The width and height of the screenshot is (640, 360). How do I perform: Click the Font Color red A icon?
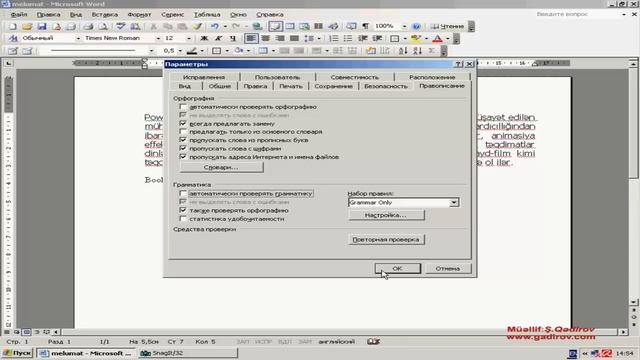[x=438, y=38]
